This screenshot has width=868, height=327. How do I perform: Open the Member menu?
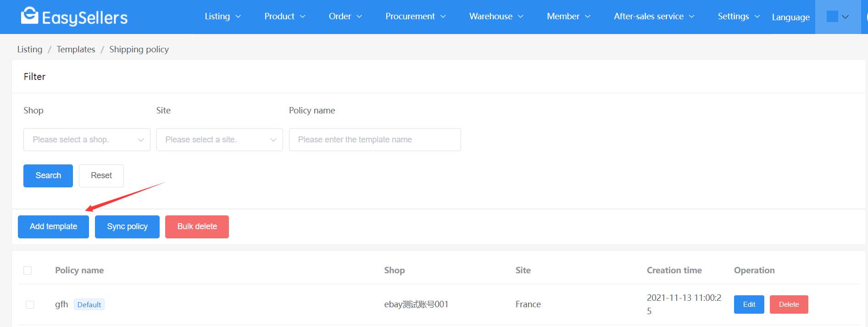pos(569,17)
